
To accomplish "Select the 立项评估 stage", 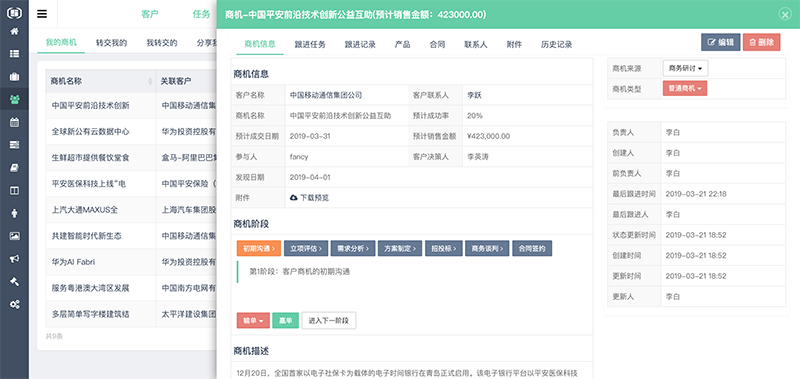I will tap(306, 248).
